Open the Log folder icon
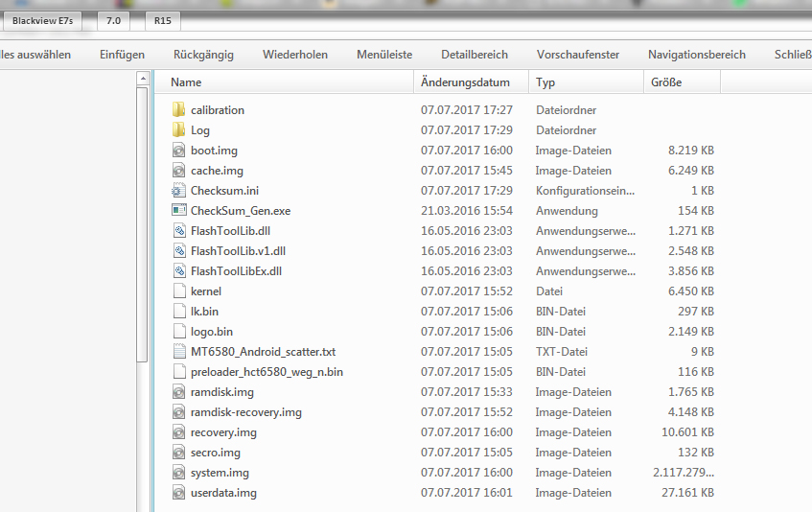812x512 pixels. [178, 130]
